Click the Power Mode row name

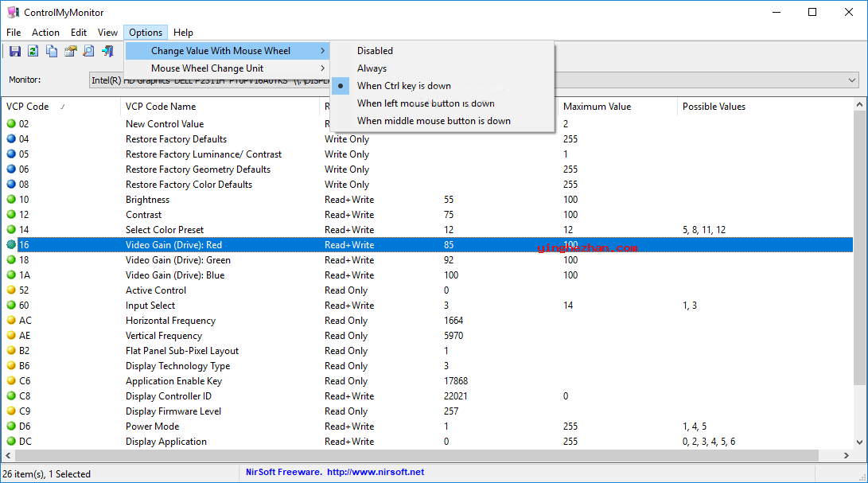click(152, 427)
